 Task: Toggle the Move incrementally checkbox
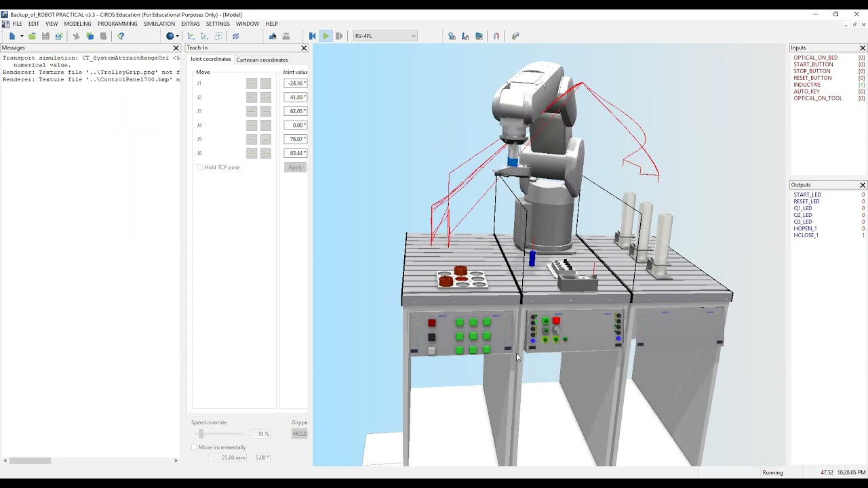coord(195,447)
